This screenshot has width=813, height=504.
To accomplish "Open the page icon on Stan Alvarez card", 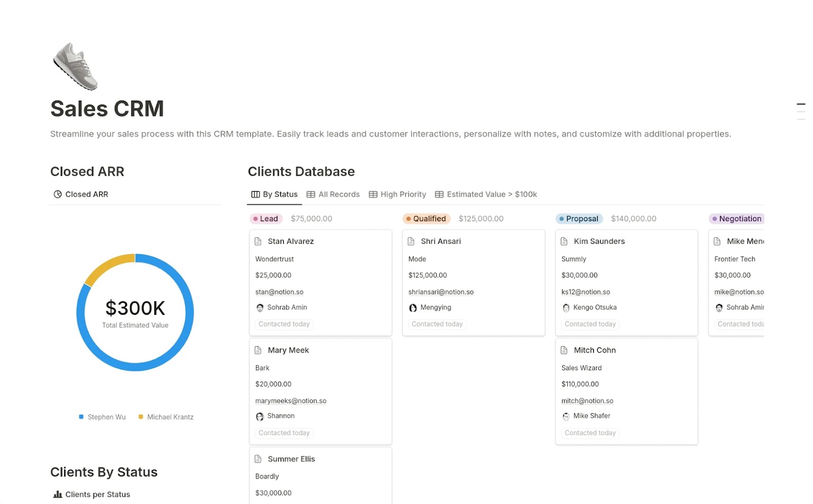I will click(259, 241).
